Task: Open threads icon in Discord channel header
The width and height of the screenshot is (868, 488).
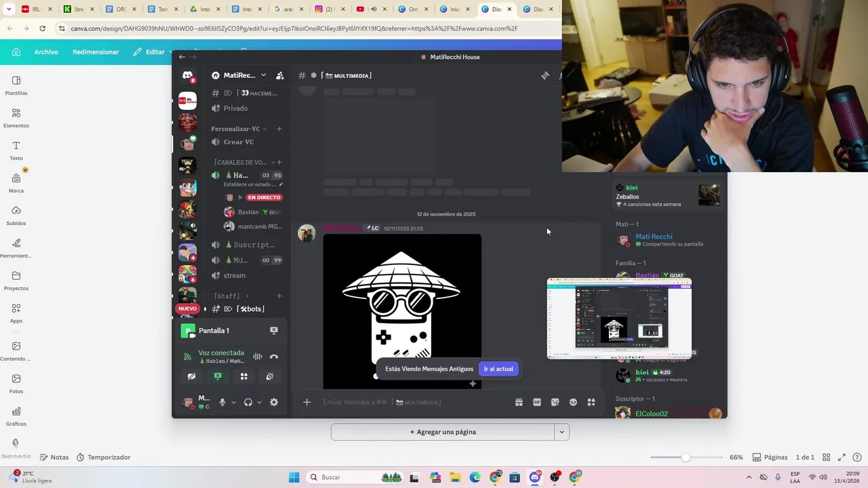Action: pos(545,75)
